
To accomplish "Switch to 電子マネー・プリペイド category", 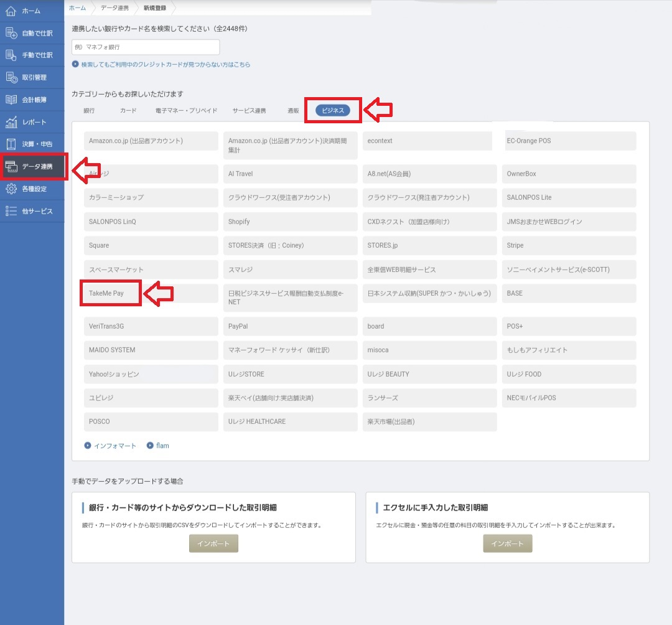I will click(187, 111).
